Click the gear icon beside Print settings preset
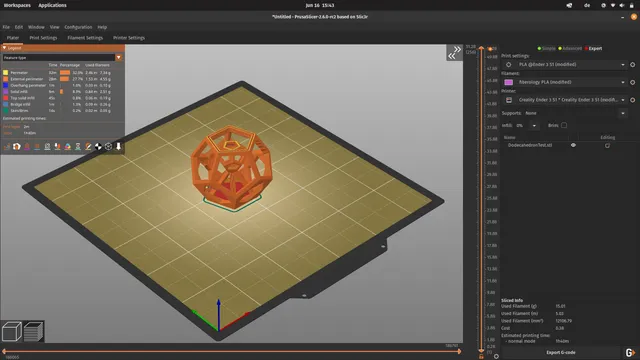Viewport: 640px width, 360px height. pos(632,64)
